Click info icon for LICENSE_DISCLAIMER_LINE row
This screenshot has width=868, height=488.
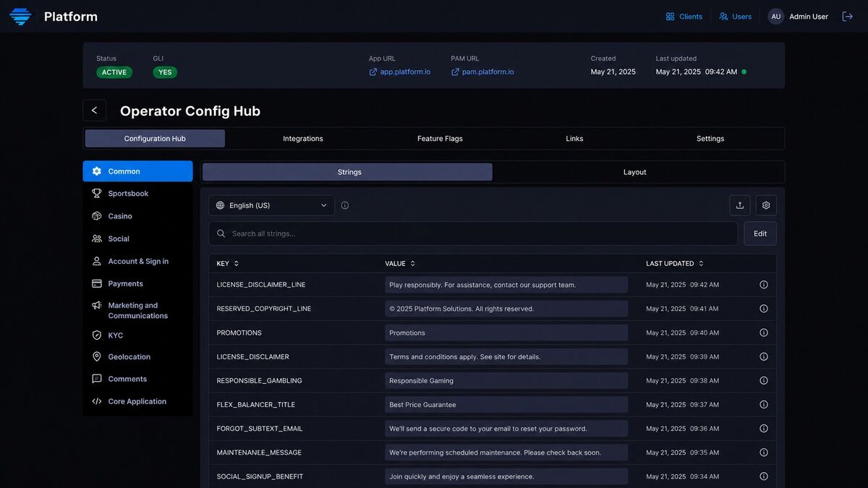[x=764, y=285]
